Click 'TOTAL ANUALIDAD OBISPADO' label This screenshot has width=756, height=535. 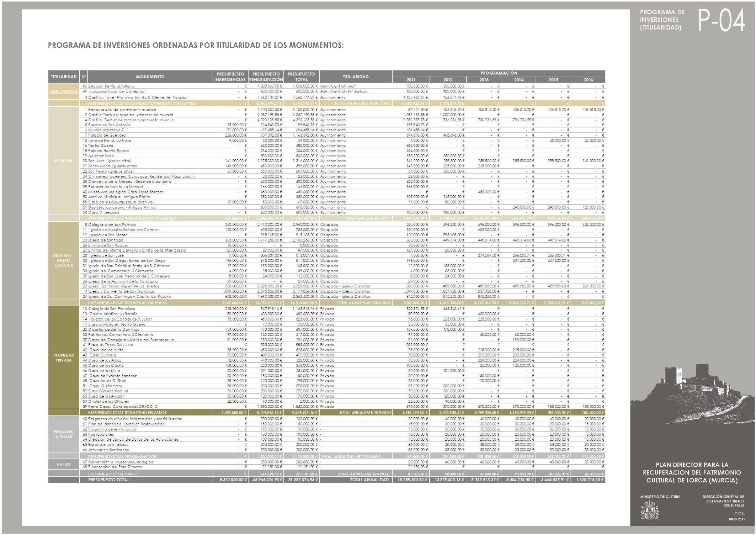[x=363, y=303]
